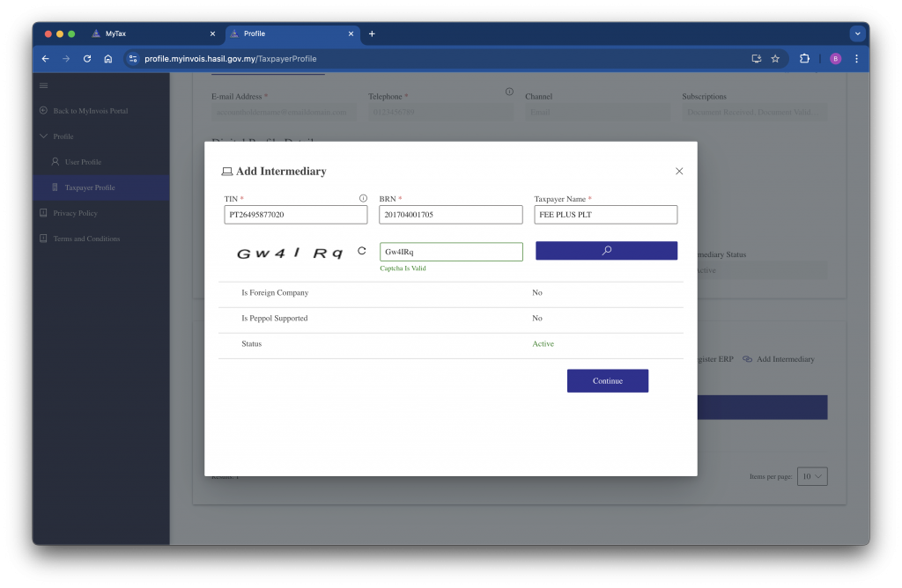Go Back to MyInvois Portal
902x588 pixels.
90,111
